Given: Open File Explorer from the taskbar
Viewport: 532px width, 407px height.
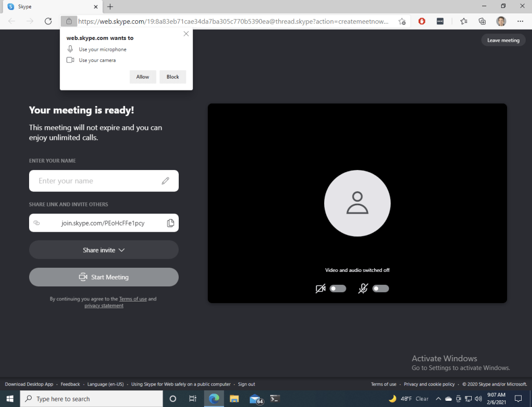Looking at the screenshot, I should [234, 399].
